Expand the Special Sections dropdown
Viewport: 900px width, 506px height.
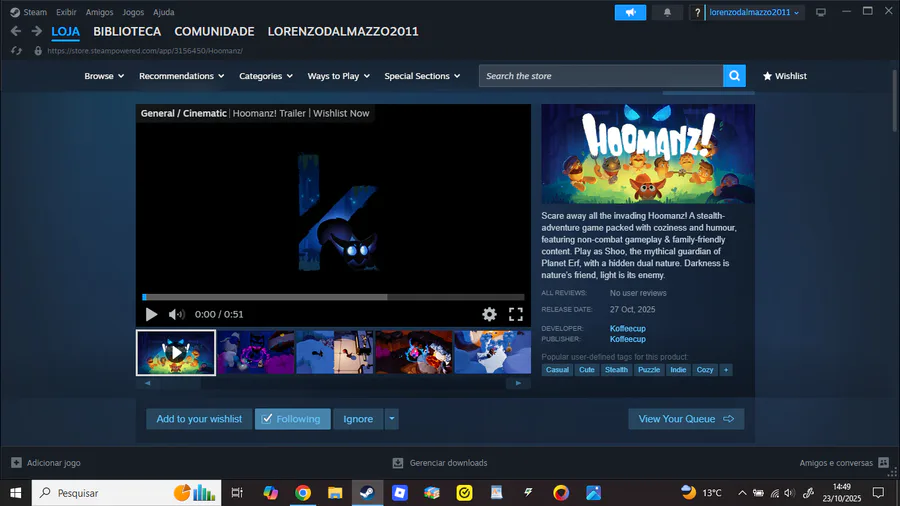422,76
